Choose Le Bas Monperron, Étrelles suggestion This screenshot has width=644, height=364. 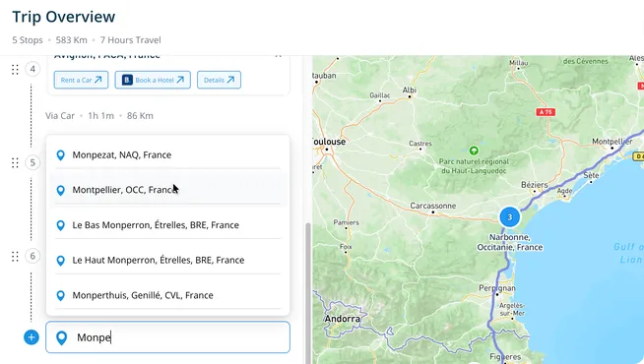168,225
